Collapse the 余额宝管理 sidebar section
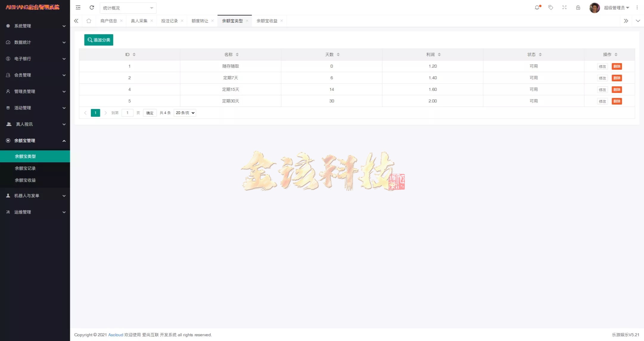This screenshot has width=644, height=341. tap(35, 141)
